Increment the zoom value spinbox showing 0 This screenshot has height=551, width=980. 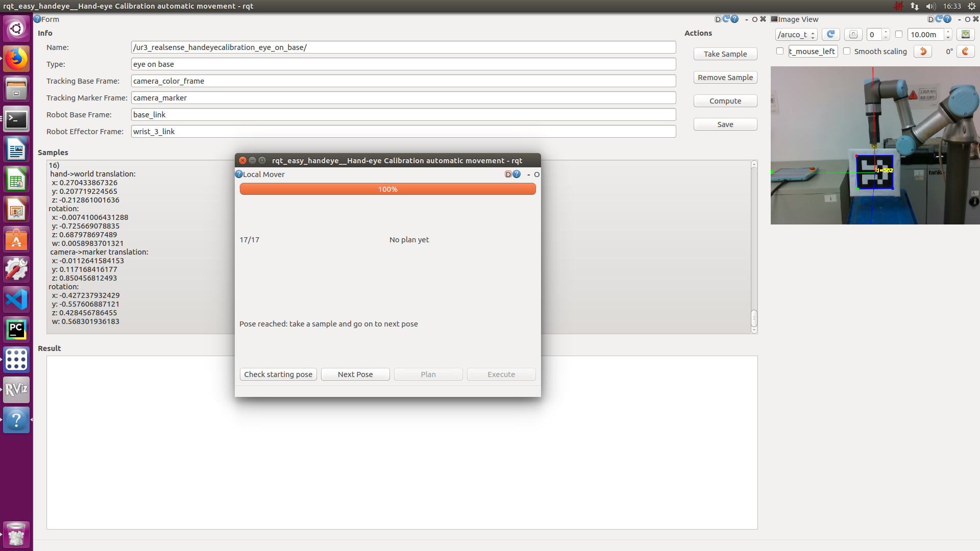886,32
